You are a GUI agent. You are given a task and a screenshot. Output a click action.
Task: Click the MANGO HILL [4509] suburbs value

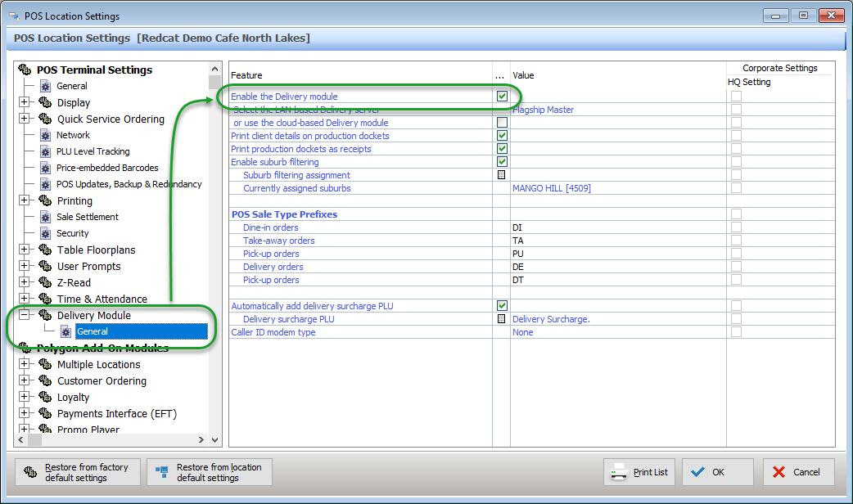[x=551, y=188]
